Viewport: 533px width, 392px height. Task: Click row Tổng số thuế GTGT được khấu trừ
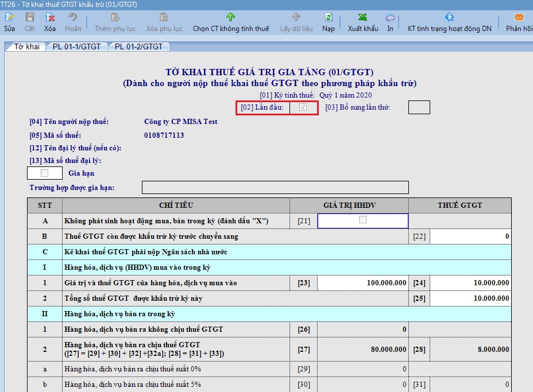(x=269, y=298)
